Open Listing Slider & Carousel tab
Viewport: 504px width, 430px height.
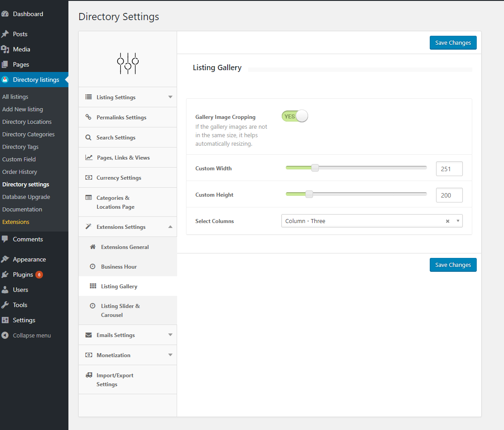(120, 311)
